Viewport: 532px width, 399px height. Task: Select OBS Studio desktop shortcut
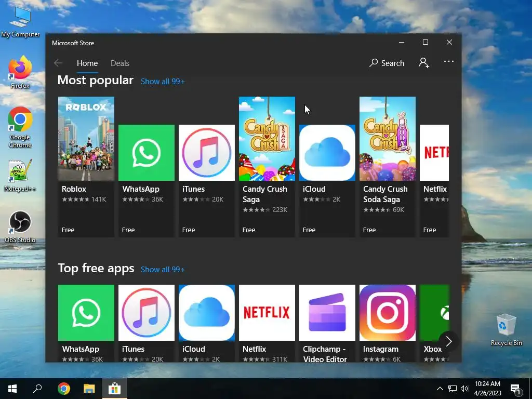coord(20,227)
